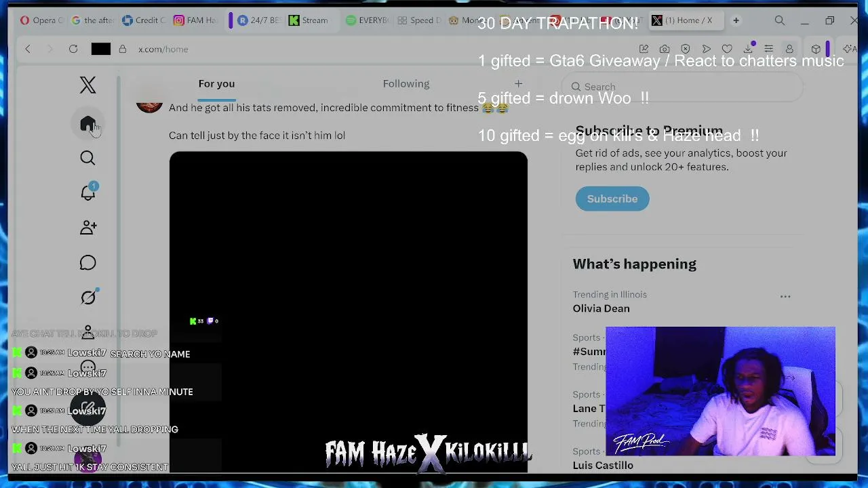
Task: Open the browser profile account icon
Action: (789, 49)
